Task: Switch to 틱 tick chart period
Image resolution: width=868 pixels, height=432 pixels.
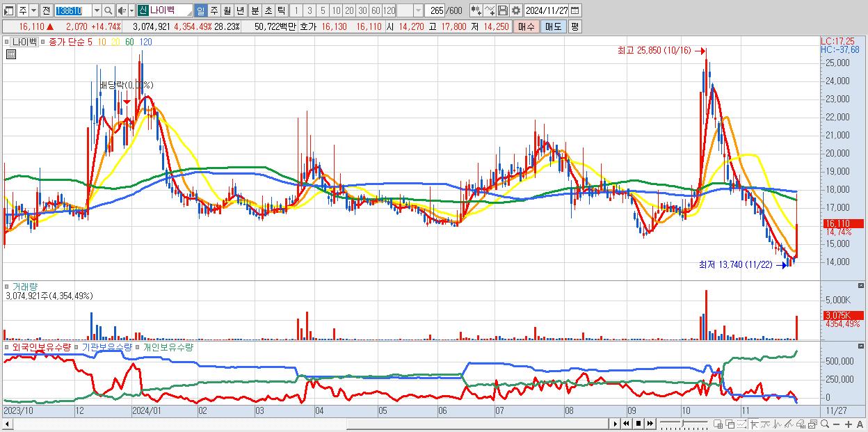Action: (x=281, y=10)
